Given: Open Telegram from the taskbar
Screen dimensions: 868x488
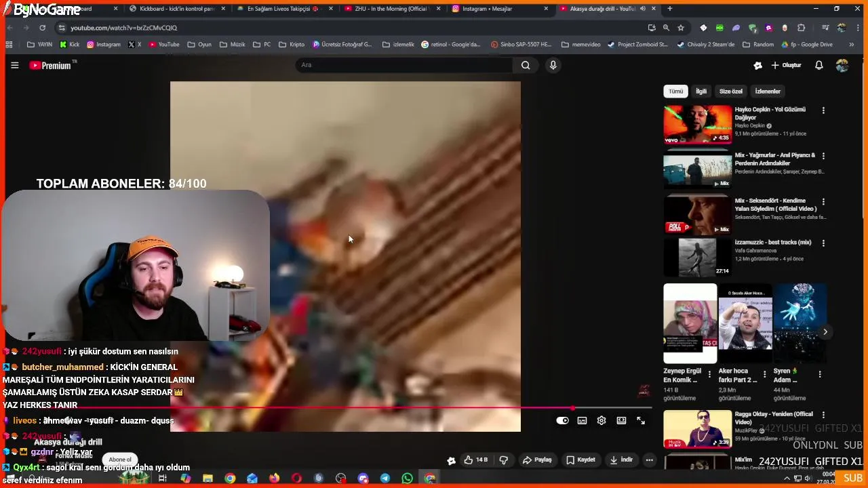Looking at the screenshot, I should pyautogui.click(x=385, y=479).
